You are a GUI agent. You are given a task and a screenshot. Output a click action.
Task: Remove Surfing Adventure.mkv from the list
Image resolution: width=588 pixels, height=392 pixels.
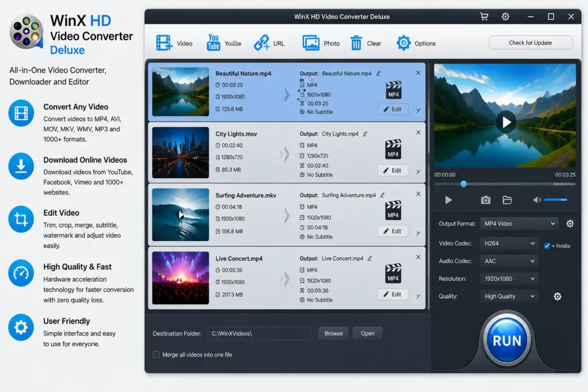pos(418,194)
